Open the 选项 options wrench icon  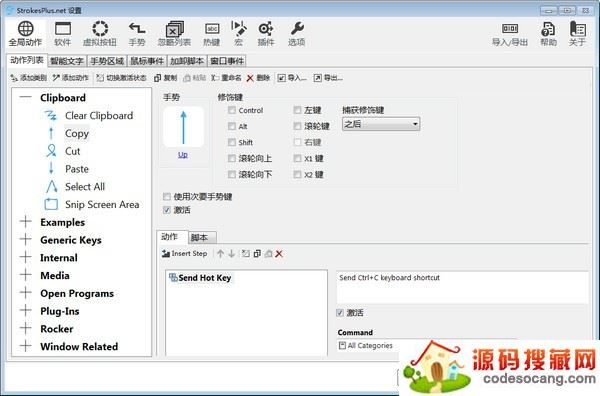[297, 34]
